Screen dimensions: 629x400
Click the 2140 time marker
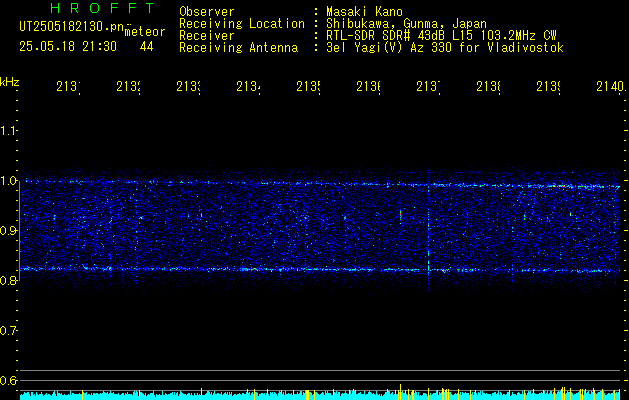click(611, 86)
